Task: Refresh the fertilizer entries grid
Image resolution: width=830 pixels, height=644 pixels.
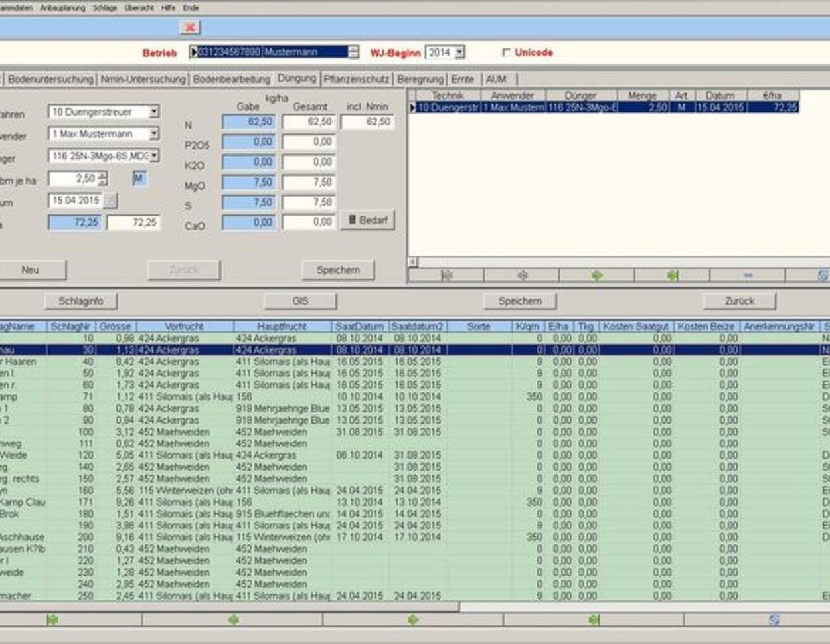Action: click(x=822, y=276)
